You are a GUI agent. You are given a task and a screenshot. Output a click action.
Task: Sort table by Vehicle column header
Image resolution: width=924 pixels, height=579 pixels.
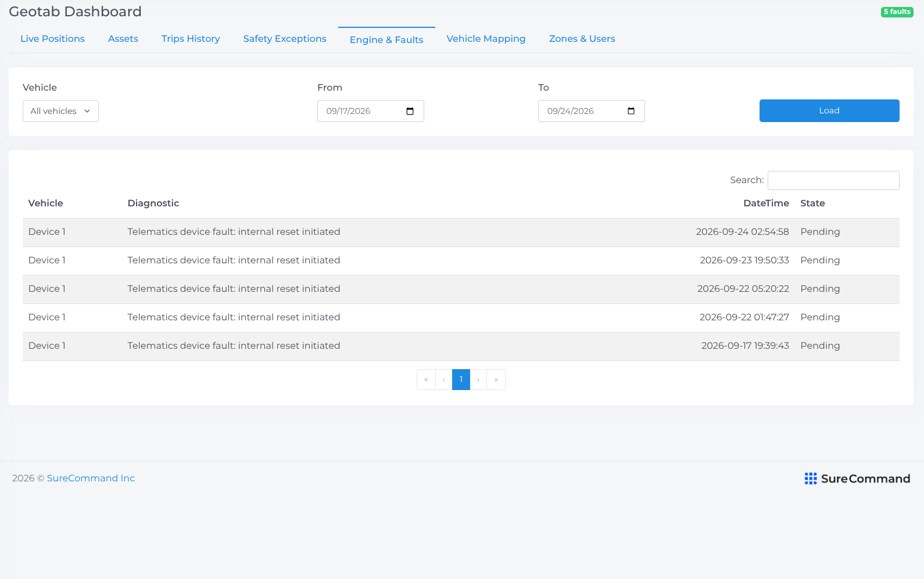pyautogui.click(x=46, y=203)
